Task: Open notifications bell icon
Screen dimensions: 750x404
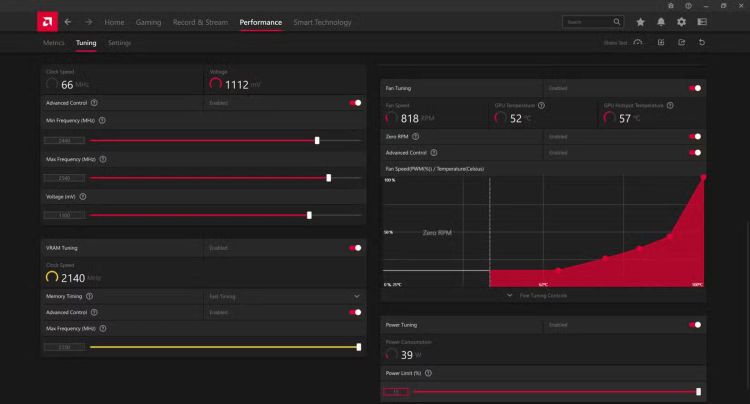Action: click(x=661, y=22)
